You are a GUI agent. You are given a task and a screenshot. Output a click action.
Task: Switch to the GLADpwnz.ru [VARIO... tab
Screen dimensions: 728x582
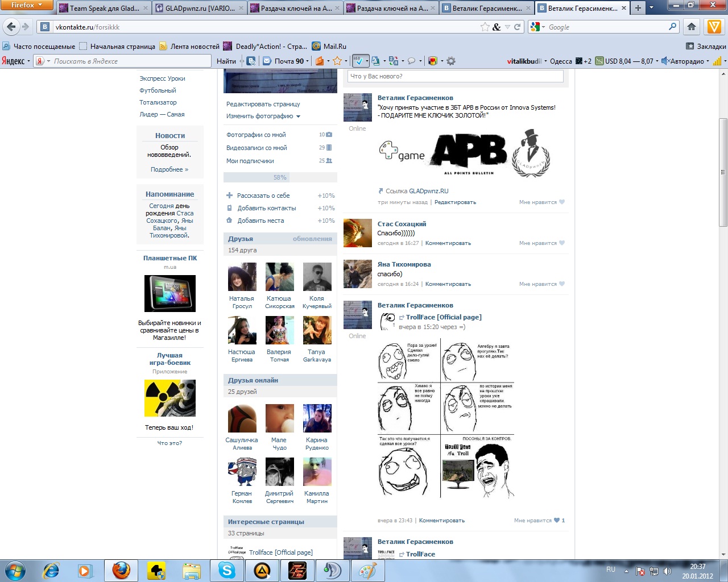pyautogui.click(x=199, y=8)
